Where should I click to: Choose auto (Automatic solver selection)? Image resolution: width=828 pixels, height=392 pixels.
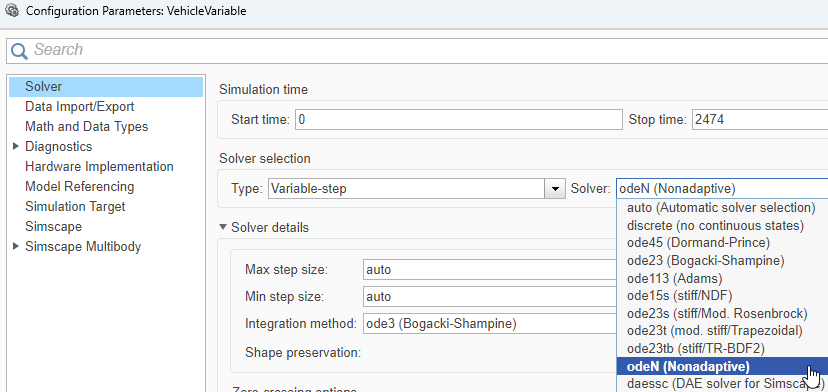pyautogui.click(x=722, y=208)
